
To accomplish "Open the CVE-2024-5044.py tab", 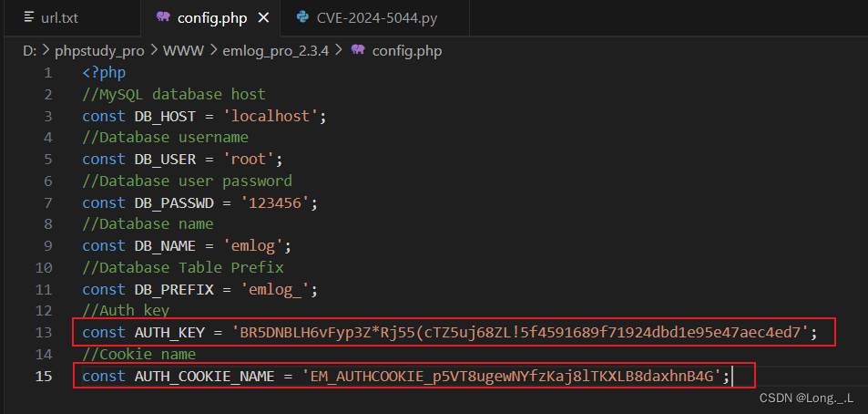I will point(376,17).
